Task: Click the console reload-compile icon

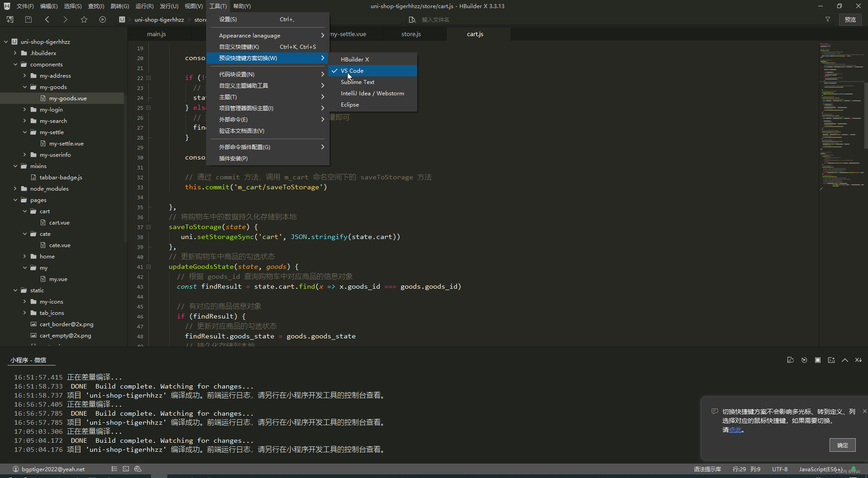Action: tap(790, 360)
